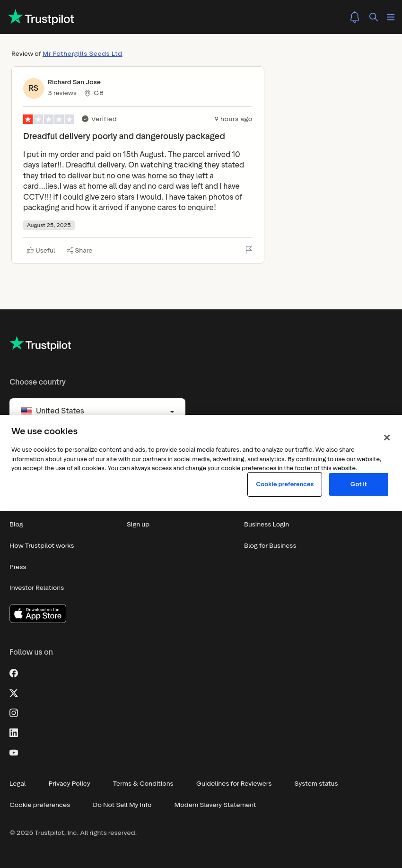Close the cookie banner with X
Image resolution: width=402 pixels, height=868 pixels.
tap(387, 438)
